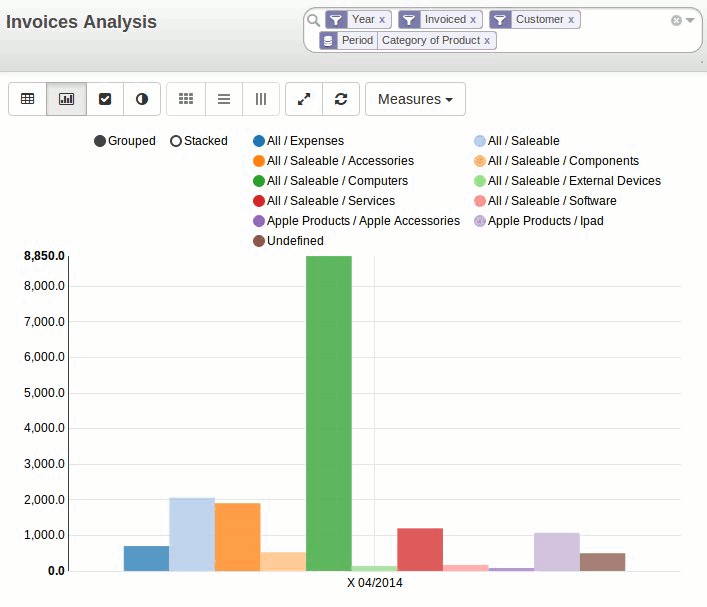Reload data with the refresh icon
The image size is (707, 607).
[341, 99]
